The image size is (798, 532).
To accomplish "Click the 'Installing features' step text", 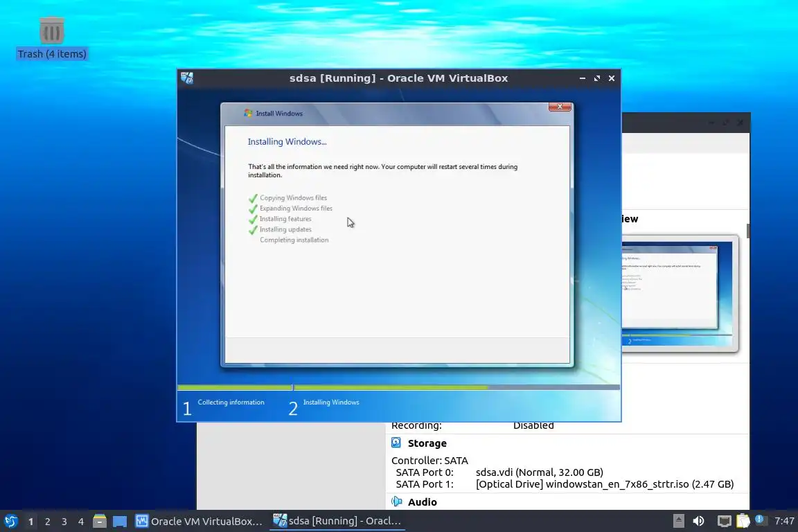I will click(x=285, y=219).
